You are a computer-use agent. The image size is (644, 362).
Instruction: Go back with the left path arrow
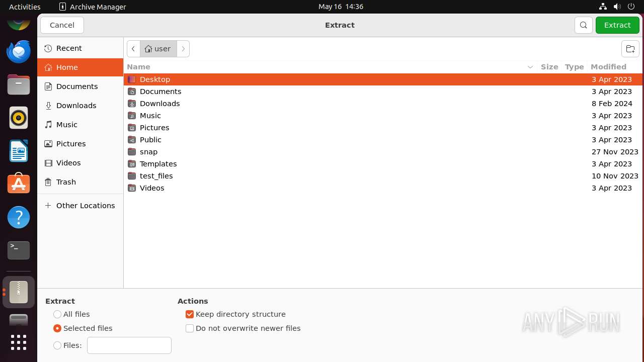click(x=133, y=49)
